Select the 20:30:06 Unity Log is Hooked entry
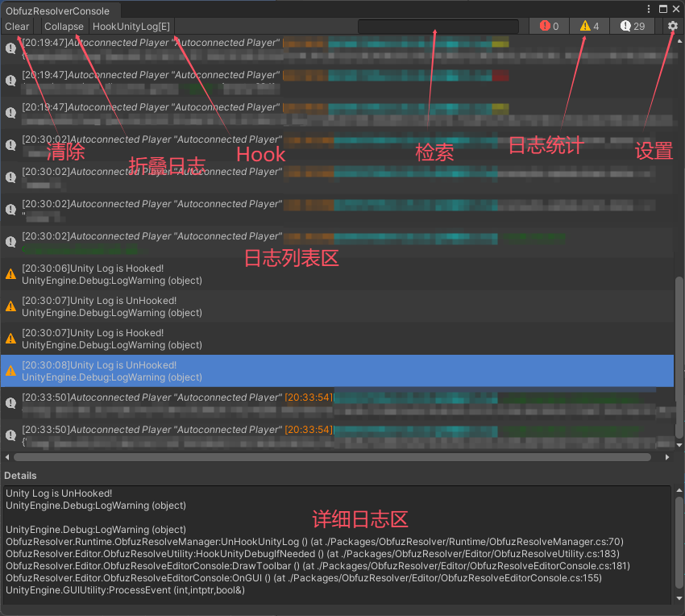This screenshot has height=616, width=685. (337, 274)
